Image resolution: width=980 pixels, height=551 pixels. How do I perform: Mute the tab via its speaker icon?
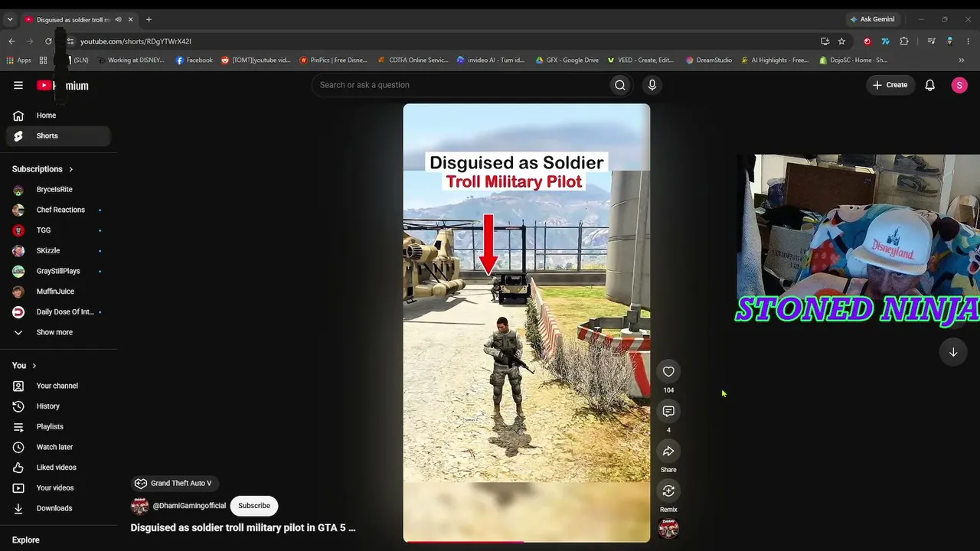pyautogui.click(x=118, y=19)
